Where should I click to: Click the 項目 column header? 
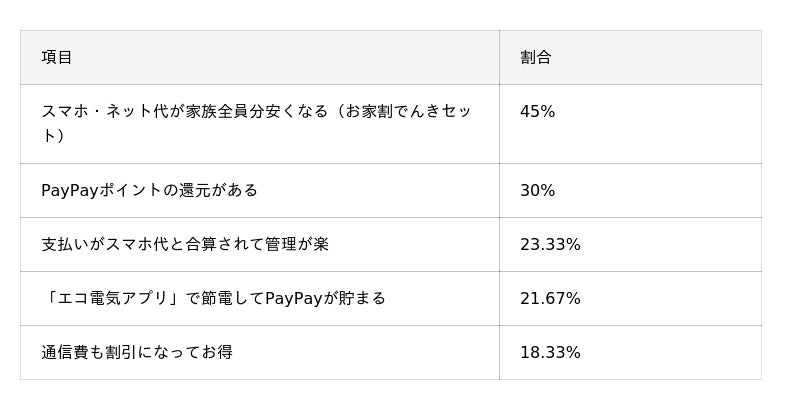click(57, 57)
